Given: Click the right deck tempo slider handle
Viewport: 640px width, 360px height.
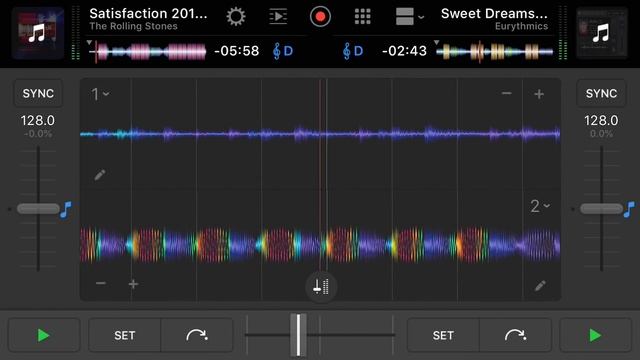Looking at the screenshot, I should click(601, 209).
